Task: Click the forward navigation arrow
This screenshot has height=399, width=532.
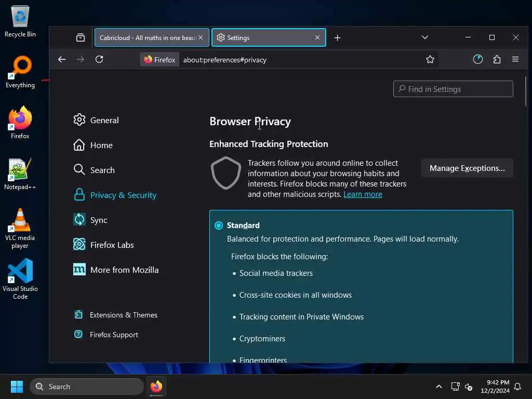Action: 81,60
